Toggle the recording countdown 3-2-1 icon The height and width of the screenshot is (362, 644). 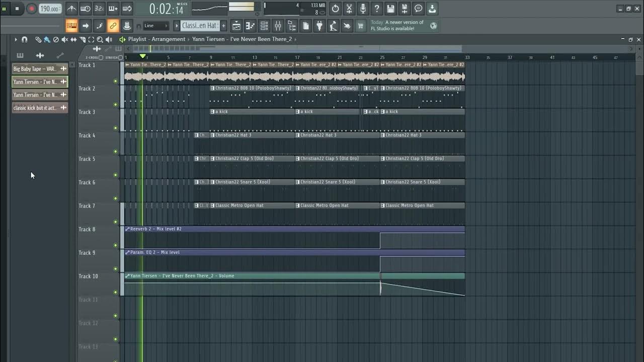click(x=99, y=9)
